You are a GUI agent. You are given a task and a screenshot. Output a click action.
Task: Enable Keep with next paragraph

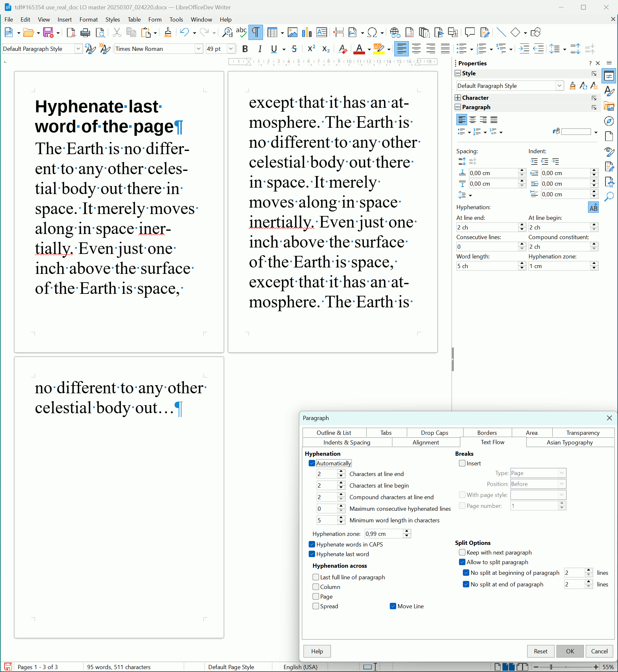462,552
